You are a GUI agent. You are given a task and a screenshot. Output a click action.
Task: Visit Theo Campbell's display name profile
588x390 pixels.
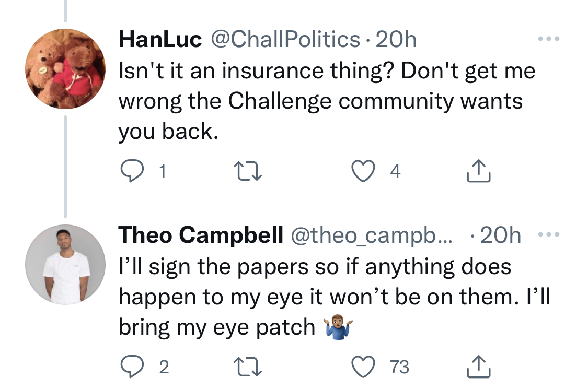(x=201, y=235)
